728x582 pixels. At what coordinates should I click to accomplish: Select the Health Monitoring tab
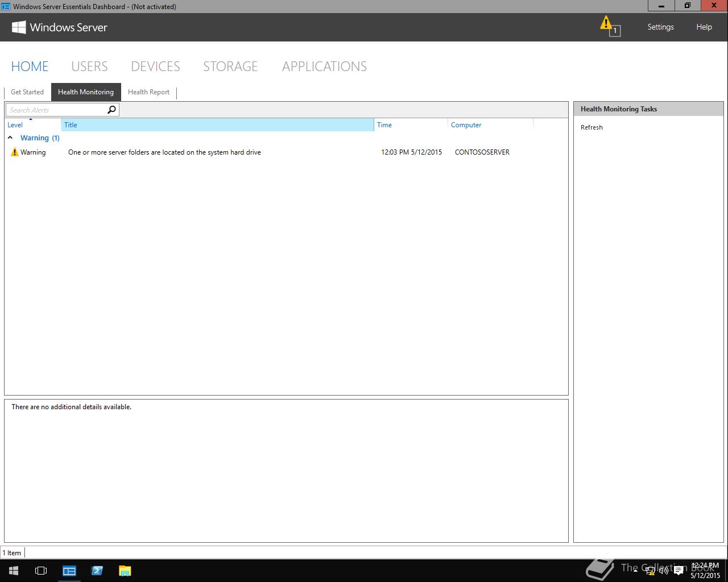click(86, 92)
